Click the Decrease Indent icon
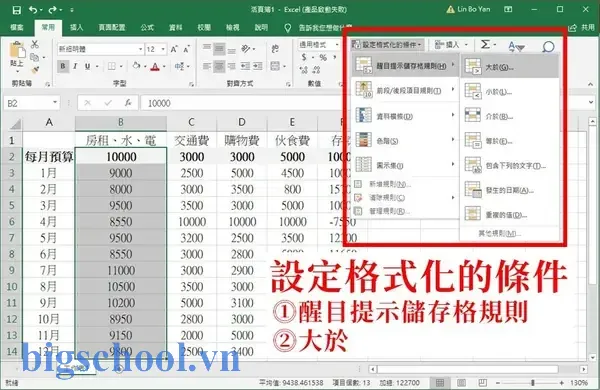The height and width of the screenshot is (390, 600). 245,66
